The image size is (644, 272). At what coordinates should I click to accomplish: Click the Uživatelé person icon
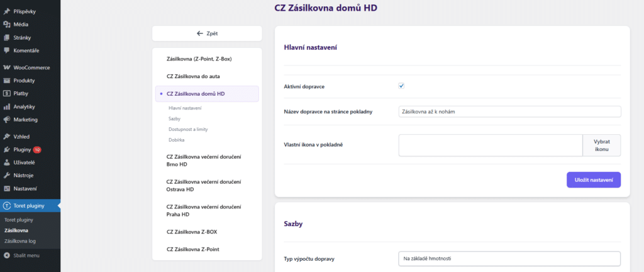(x=6, y=162)
